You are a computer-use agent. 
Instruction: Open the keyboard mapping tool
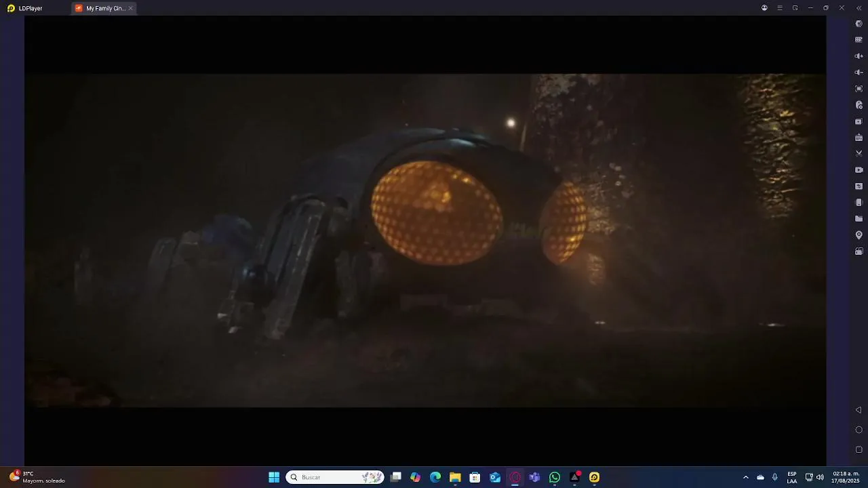(859, 40)
